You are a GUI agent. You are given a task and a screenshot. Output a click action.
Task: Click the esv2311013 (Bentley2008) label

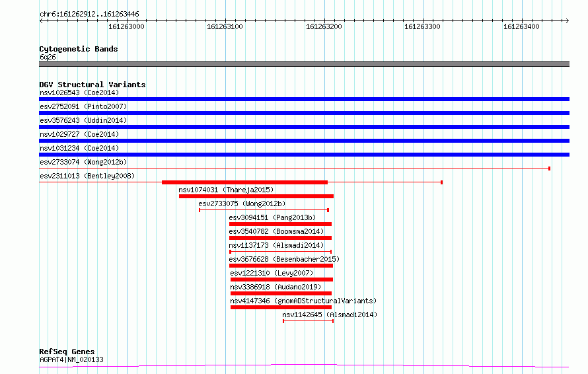(x=87, y=176)
